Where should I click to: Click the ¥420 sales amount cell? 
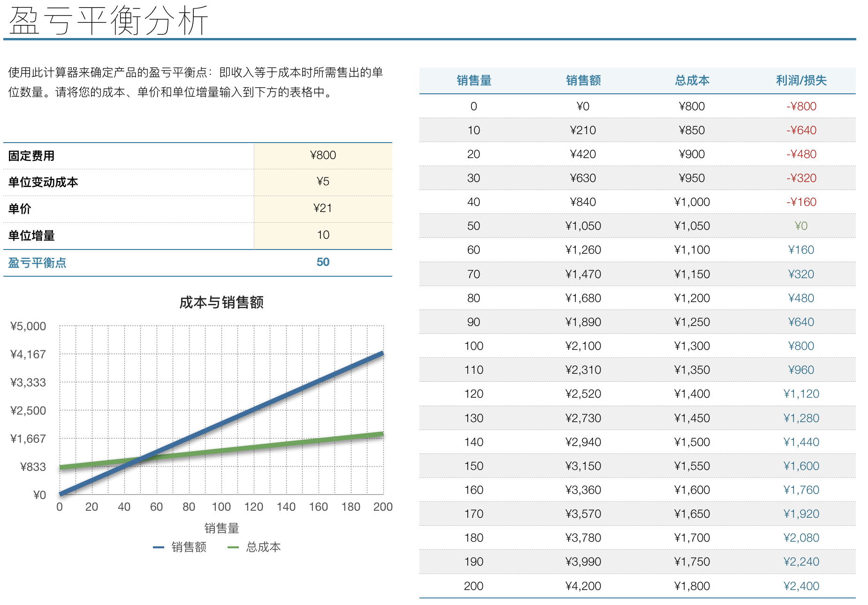[x=583, y=154]
